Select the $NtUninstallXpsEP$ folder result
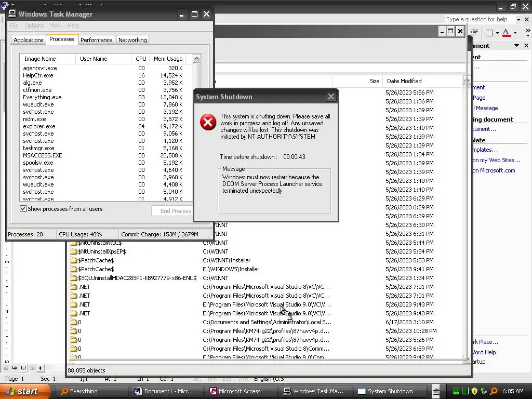 [98, 251]
